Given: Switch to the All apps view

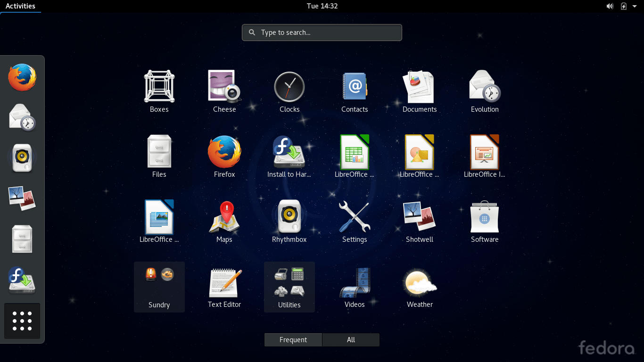Looking at the screenshot, I should point(351,340).
